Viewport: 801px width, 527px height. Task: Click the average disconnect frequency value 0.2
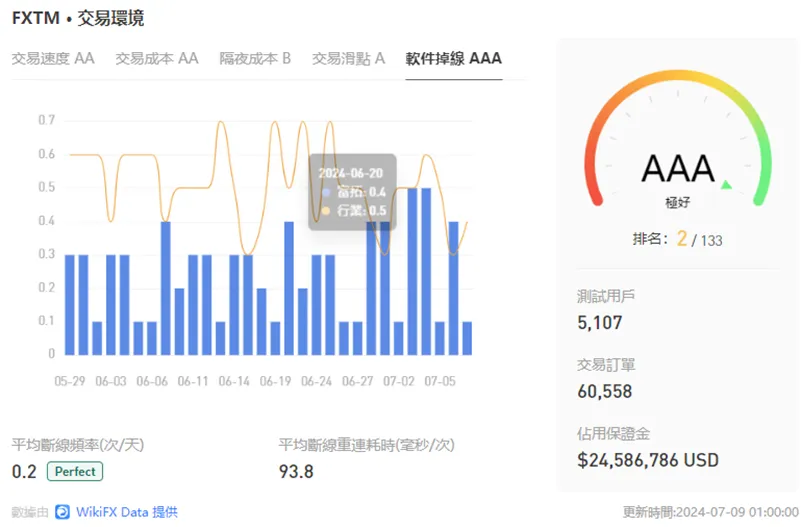coord(24,471)
